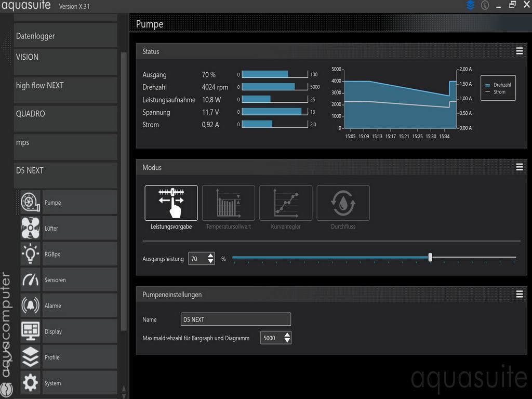Click the Spannung bar graph
Viewport: 532px width, 399px height.
pyautogui.click(x=275, y=112)
